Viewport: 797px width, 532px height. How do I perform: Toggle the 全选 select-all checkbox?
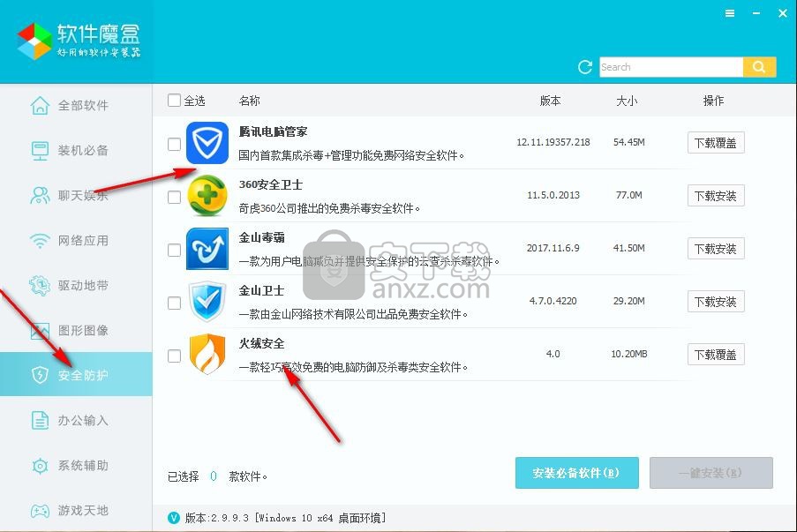pos(175,100)
